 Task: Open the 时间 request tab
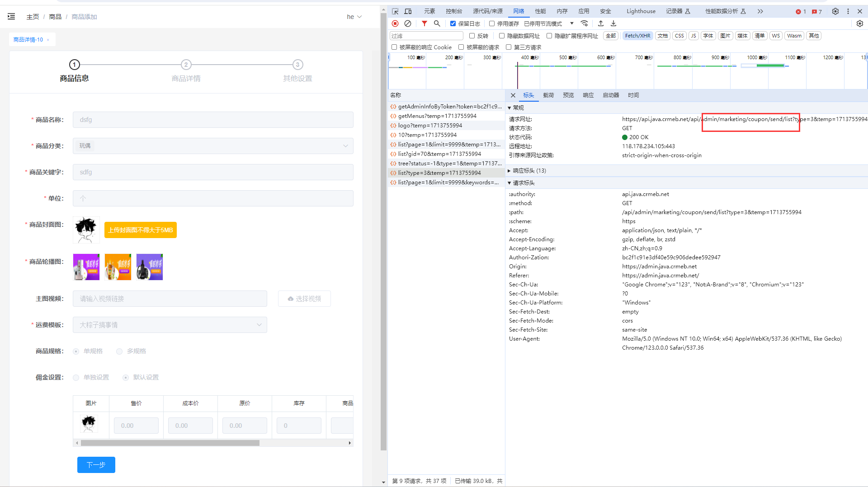[633, 95]
